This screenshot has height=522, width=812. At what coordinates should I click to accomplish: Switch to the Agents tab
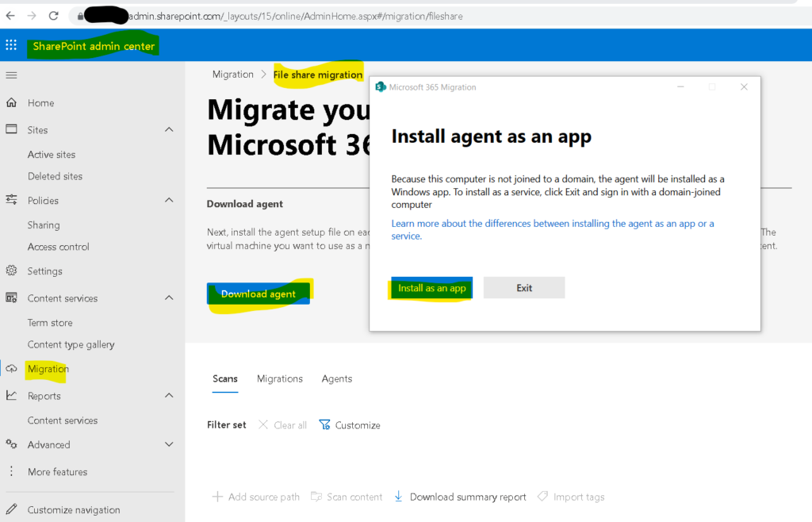(x=336, y=379)
